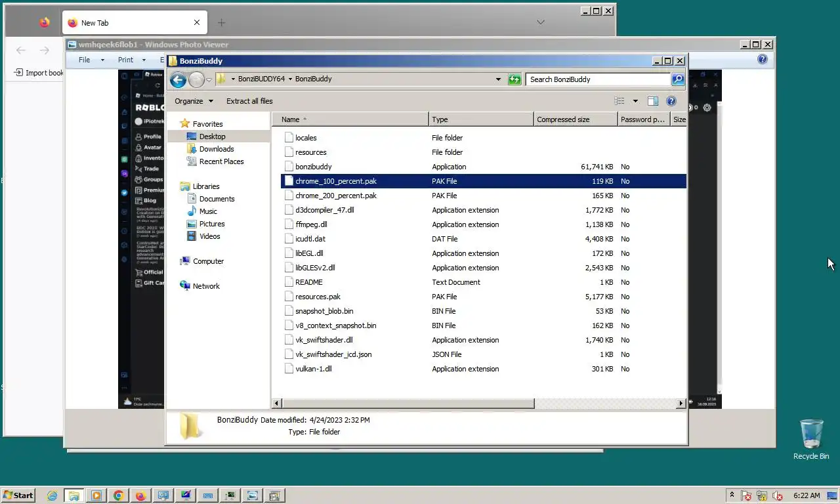Open the view options dropdown arrow
The height and width of the screenshot is (504, 840).
[x=635, y=101]
